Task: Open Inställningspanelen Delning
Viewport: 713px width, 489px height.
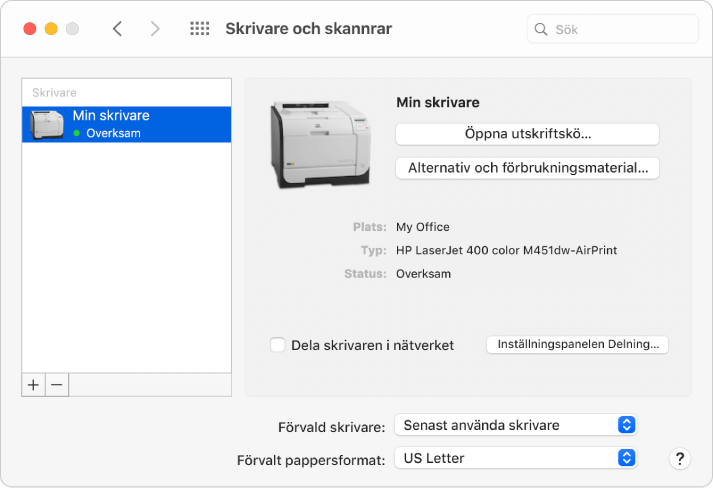Action: click(x=577, y=344)
